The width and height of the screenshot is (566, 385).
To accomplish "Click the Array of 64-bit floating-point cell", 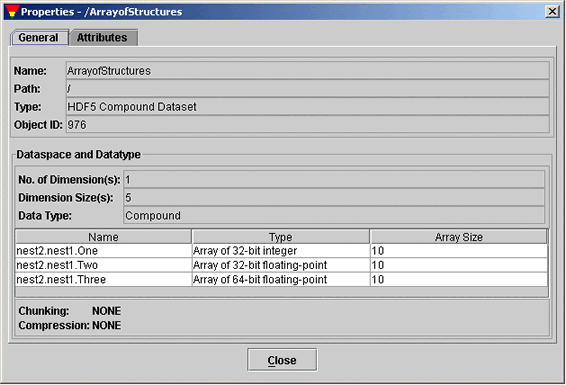I will coord(280,280).
